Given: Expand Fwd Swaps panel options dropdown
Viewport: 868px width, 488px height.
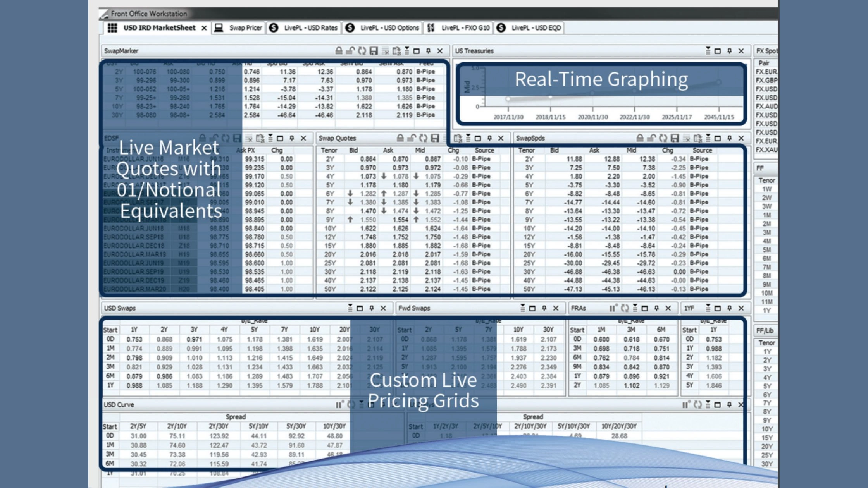Looking at the screenshot, I should (522, 308).
